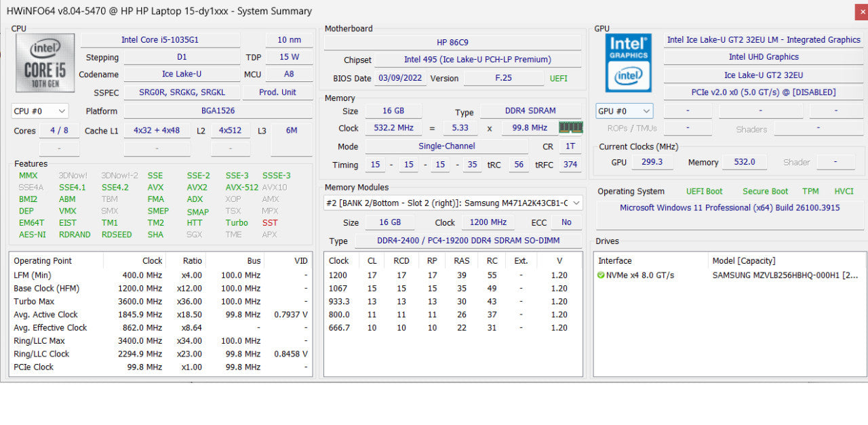Screen dimensions: 868x425
Task: Click the BIOS version F.25 value
Action: click(x=503, y=78)
